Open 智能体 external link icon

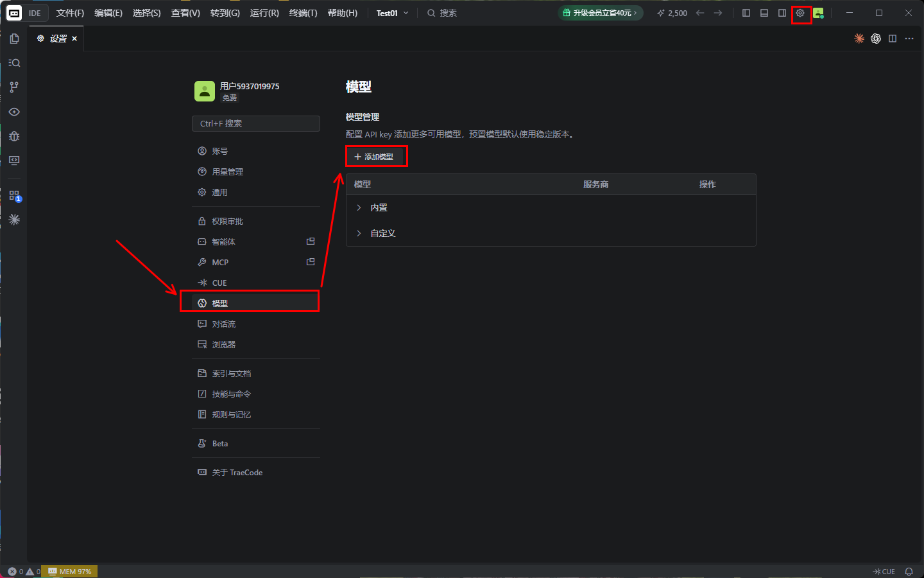coord(311,241)
